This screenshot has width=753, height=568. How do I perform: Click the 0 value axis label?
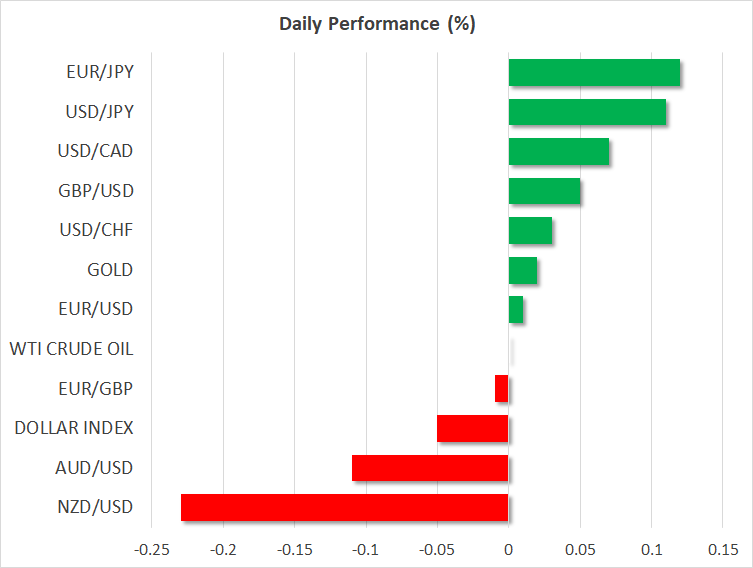click(509, 549)
